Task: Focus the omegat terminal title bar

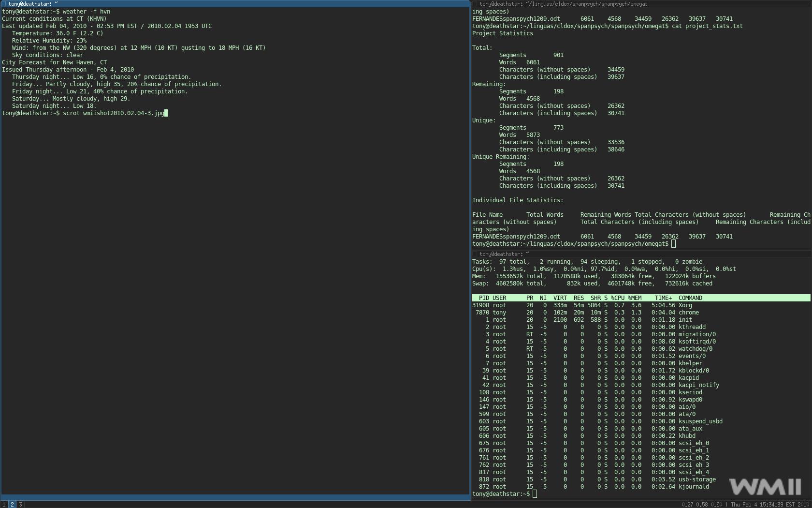Action: pos(641,3)
